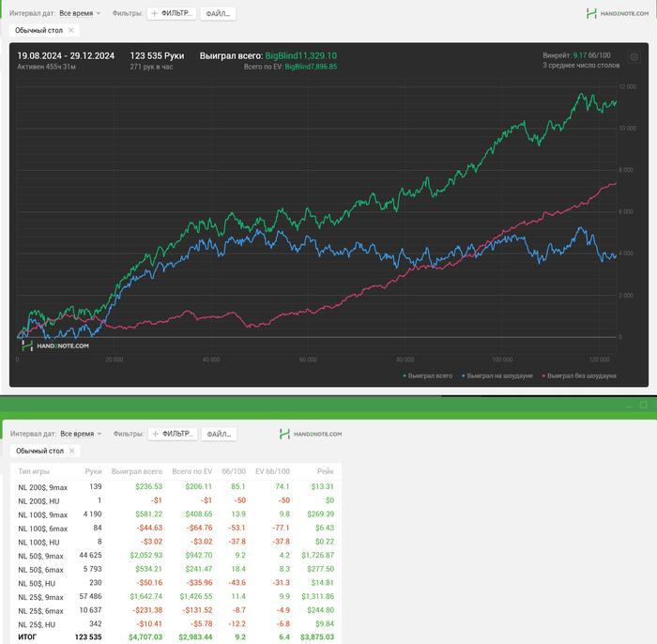Remove the 'Обычный стол' filter in bottom window
Viewport: 657px width, 644px height.
71,451
